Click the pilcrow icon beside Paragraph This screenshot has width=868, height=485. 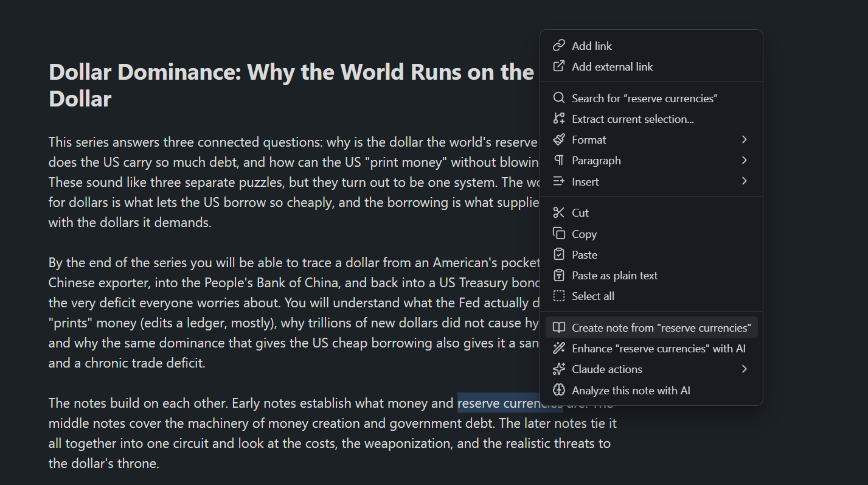pos(558,160)
